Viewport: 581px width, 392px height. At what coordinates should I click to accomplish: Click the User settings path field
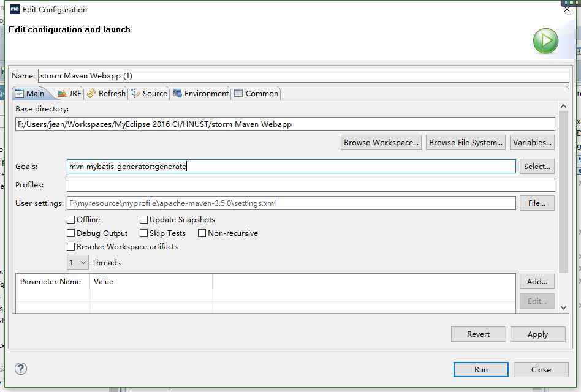pyautogui.click(x=291, y=203)
